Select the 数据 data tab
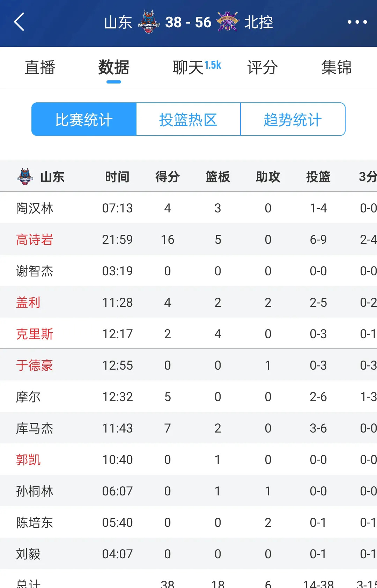Viewport: 377px width, 588px height. pyautogui.click(x=113, y=67)
